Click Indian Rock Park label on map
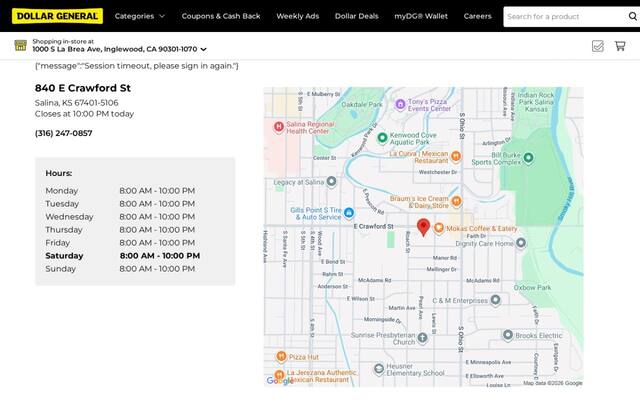The width and height of the screenshot is (640, 400). click(x=536, y=102)
